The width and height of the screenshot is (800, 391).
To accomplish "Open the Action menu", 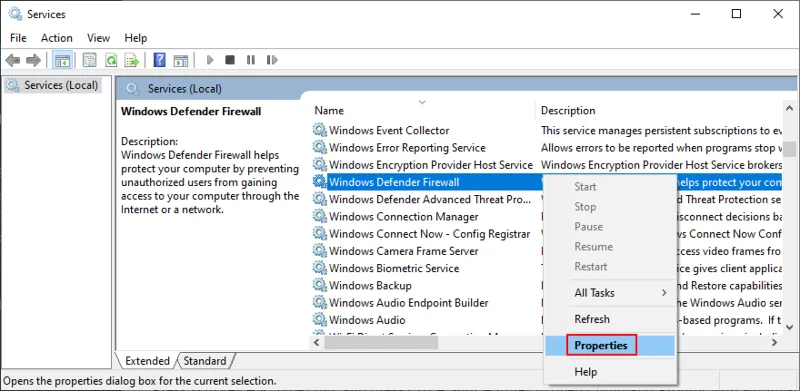I will [x=57, y=38].
